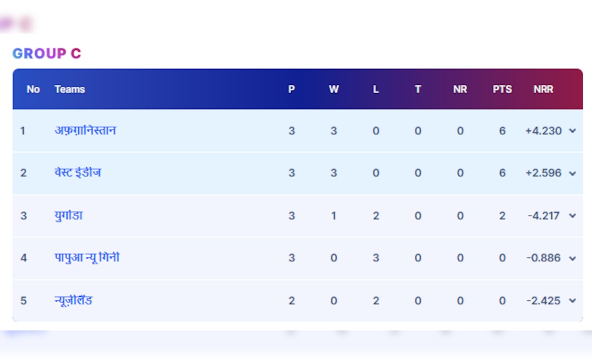
Task: Click the GROUP C heading
Action: pyautogui.click(x=47, y=54)
